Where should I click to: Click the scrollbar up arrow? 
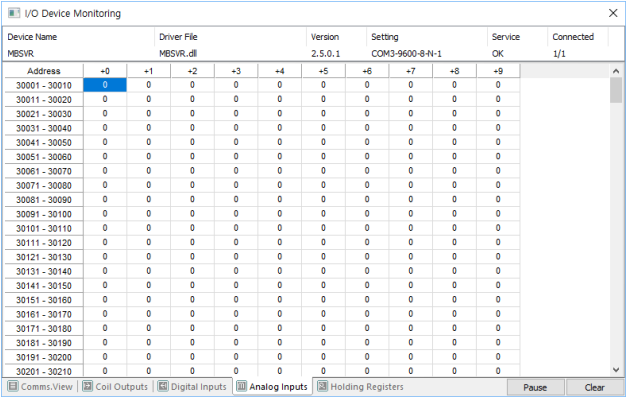[x=616, y=71]
